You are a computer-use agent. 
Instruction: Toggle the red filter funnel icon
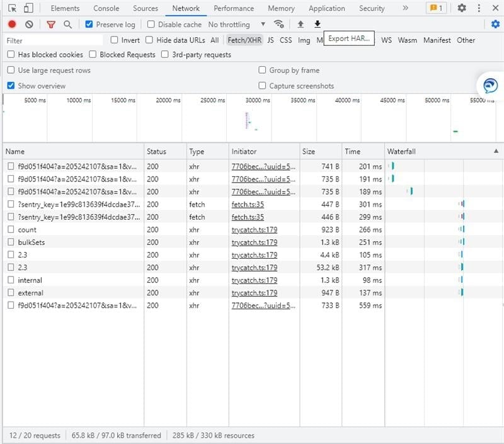coord(51,24)
